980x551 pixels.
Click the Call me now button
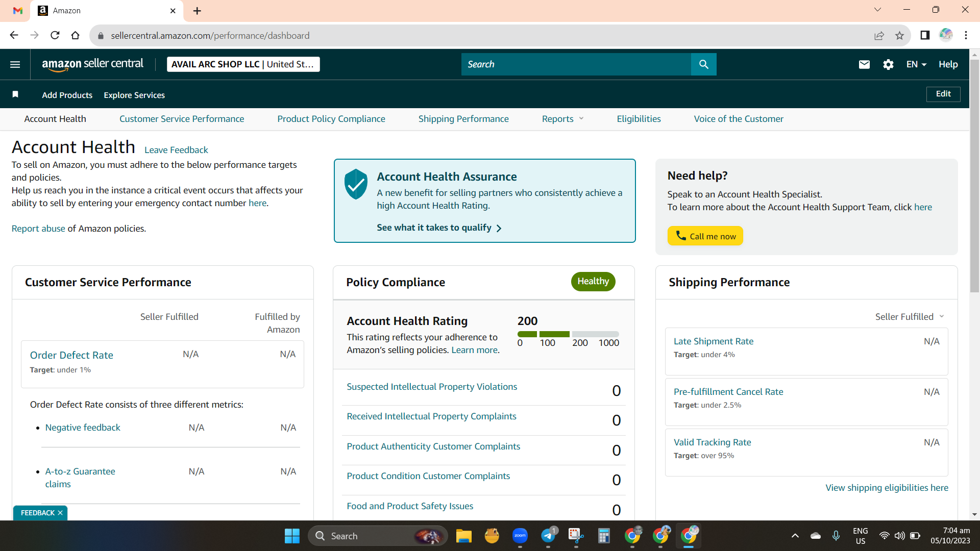click(705, 236)
